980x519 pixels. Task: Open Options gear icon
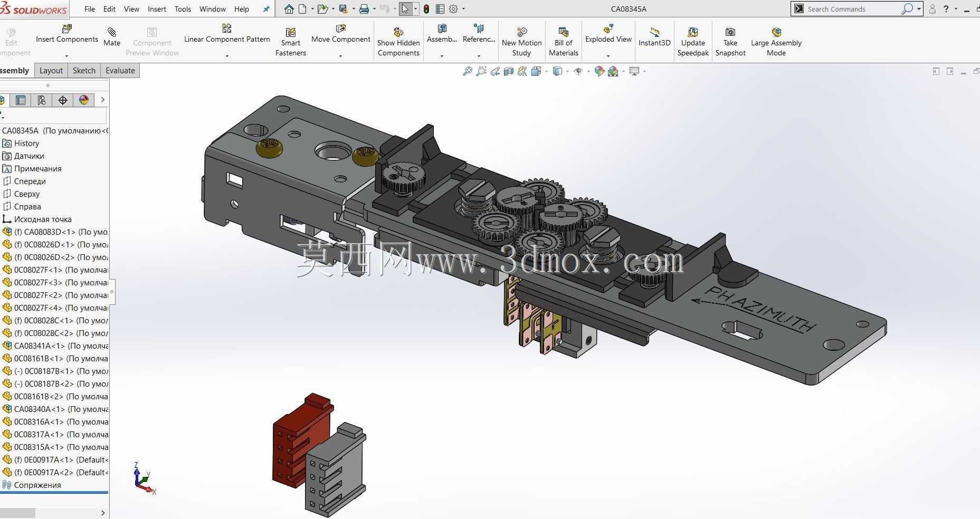pyautogui.click(x=453, y=9)
